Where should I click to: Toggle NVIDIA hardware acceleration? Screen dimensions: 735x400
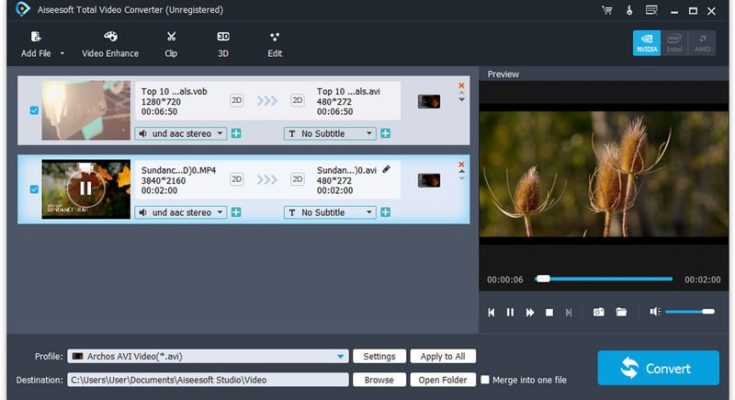[646, 43]
